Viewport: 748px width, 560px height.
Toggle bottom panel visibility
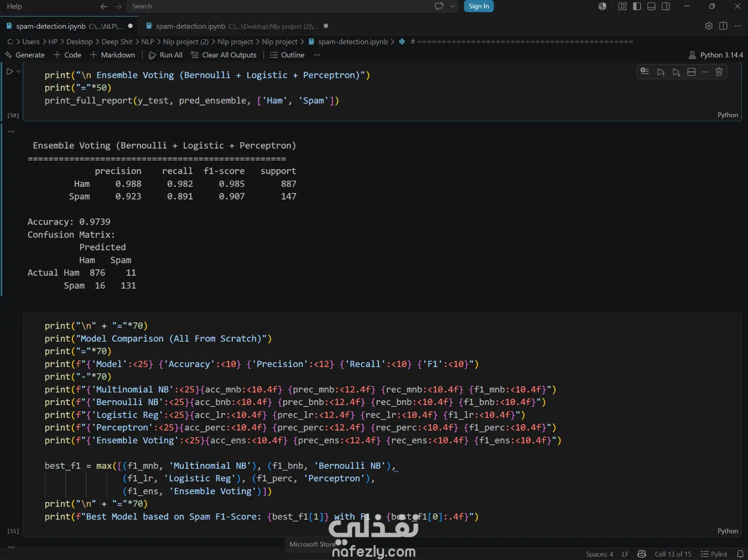(x=651, y=6)
